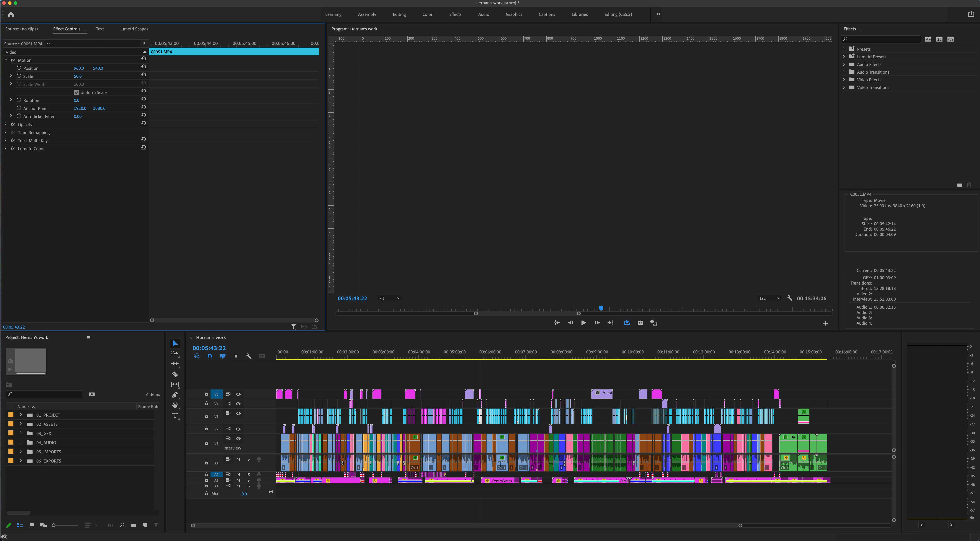Click the Export Frame camera icon

pyautogui.click(x=640, y=323)
